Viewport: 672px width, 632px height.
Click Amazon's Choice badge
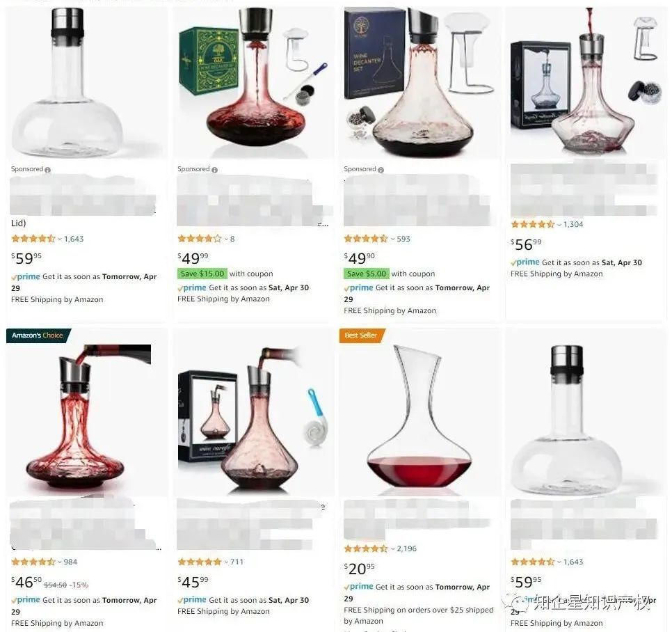click(x=38, y=335)
